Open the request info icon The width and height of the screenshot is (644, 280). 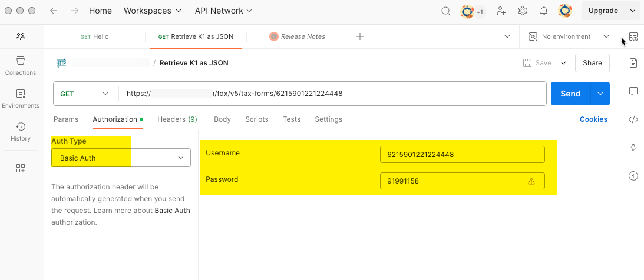633,175
